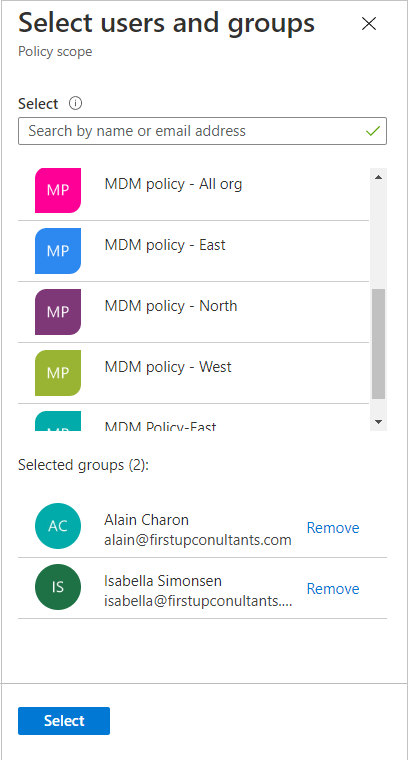408x760 pixels.
Task: Click the teal AC avatar of Alain Charon
Action: pos(58,526)
